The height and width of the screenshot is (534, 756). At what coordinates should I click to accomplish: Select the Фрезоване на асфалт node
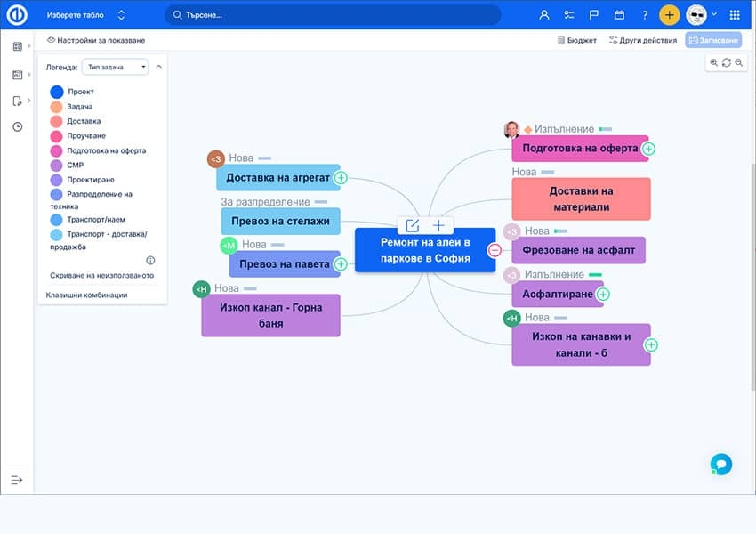pyautogui.click(x=579, y=250)
